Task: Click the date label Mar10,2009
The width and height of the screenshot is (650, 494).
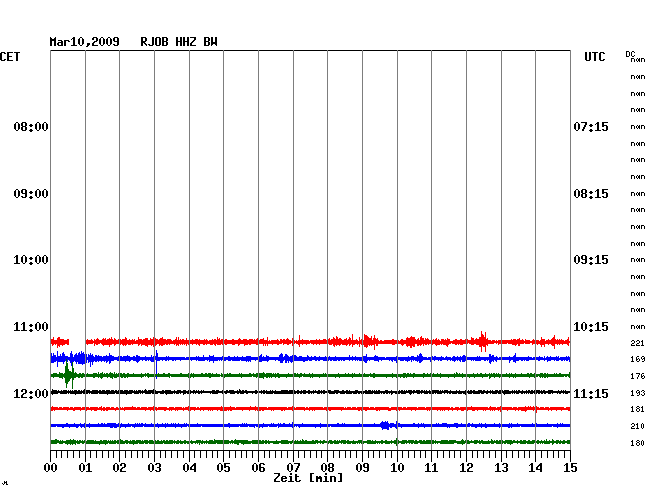Action: [x=85, y=42]
